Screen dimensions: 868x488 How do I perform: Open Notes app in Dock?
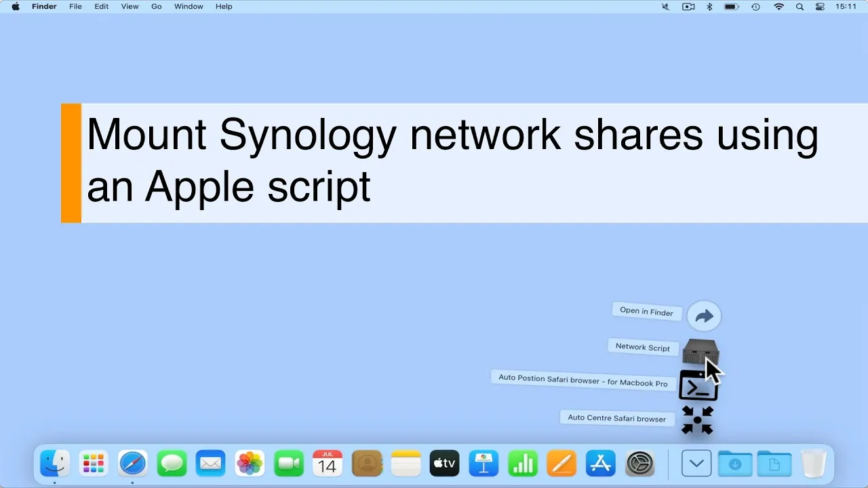click(406, 464)
